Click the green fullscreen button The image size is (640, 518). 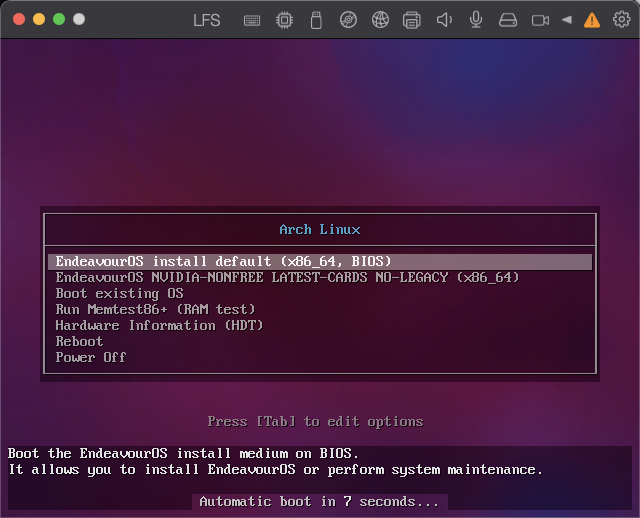click(x=59, y=19)
